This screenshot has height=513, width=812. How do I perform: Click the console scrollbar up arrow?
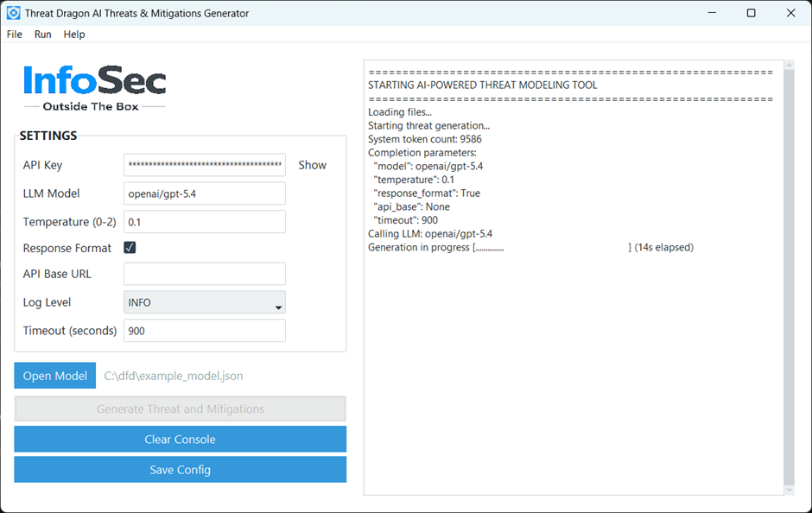pos(789,66)
